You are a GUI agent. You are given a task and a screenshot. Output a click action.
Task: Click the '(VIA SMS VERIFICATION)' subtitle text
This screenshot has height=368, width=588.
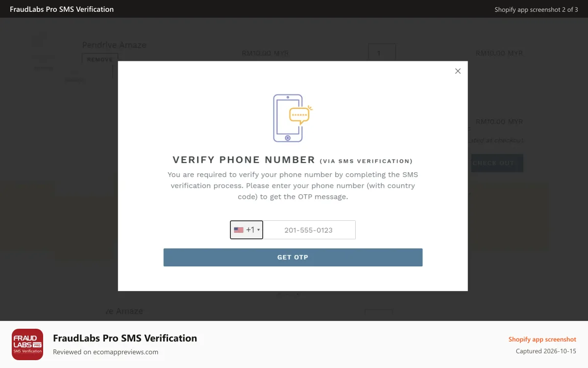(x=366, y=161)
